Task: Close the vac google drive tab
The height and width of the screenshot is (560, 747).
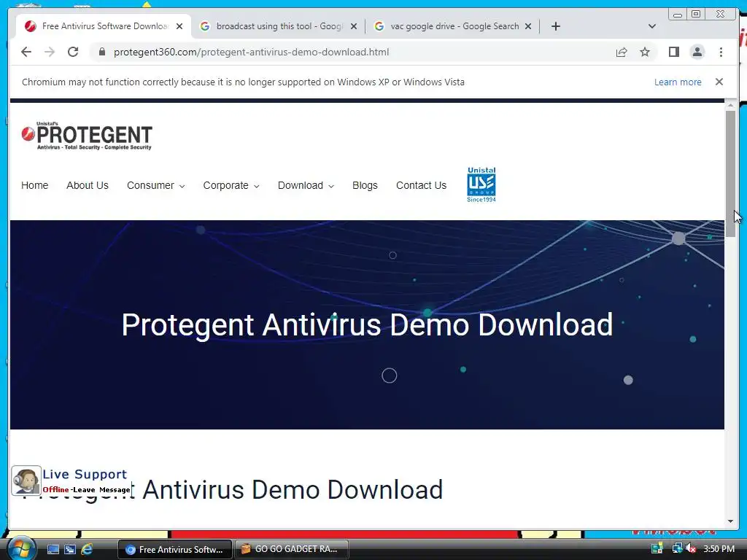Action: [x=528, y=26]
